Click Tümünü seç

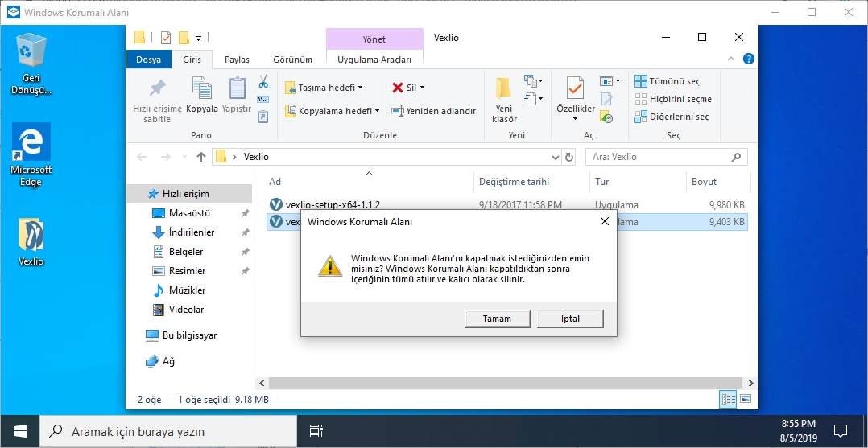(x=667, y=81)
